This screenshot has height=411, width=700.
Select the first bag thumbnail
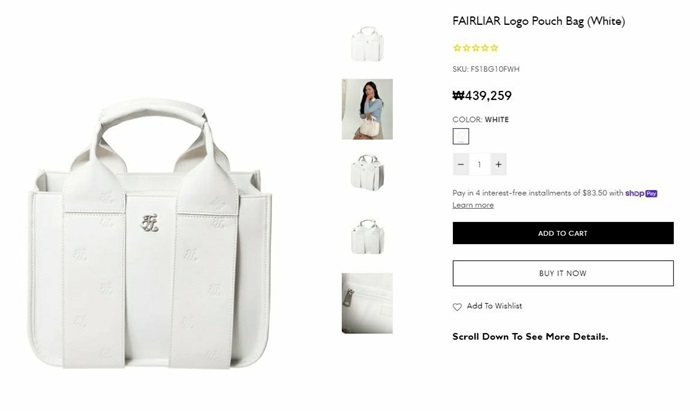[367, 43]
